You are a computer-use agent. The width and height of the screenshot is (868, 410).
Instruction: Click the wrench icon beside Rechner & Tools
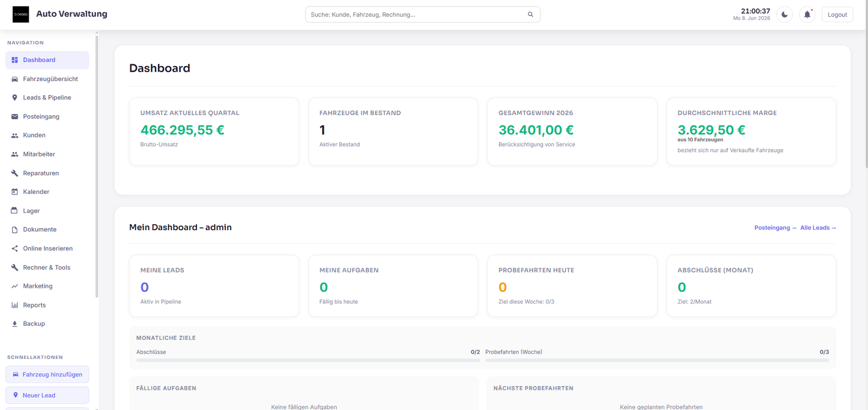(15, 268)
